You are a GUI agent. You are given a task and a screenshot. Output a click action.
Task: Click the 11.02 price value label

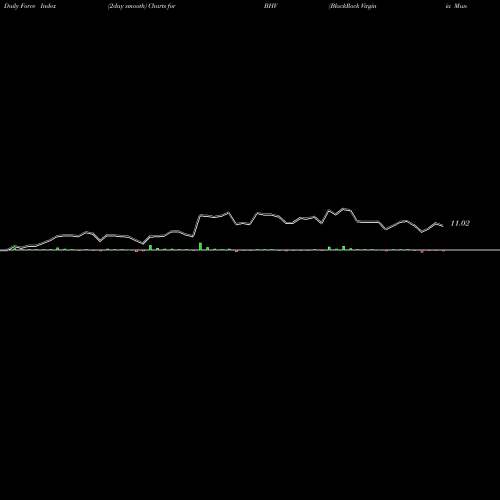coord(460,223)
